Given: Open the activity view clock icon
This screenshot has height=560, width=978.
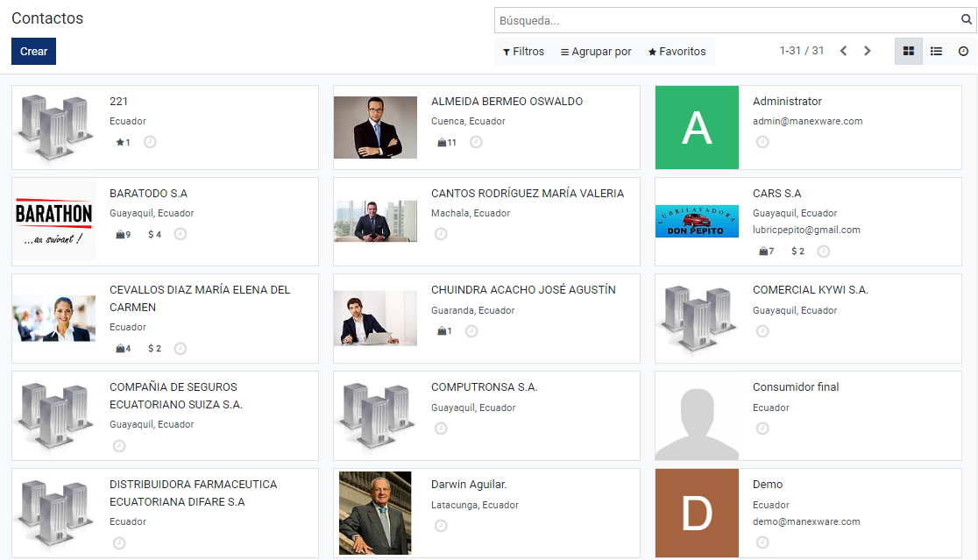Looking at the screenshot, I should point(963,51).
